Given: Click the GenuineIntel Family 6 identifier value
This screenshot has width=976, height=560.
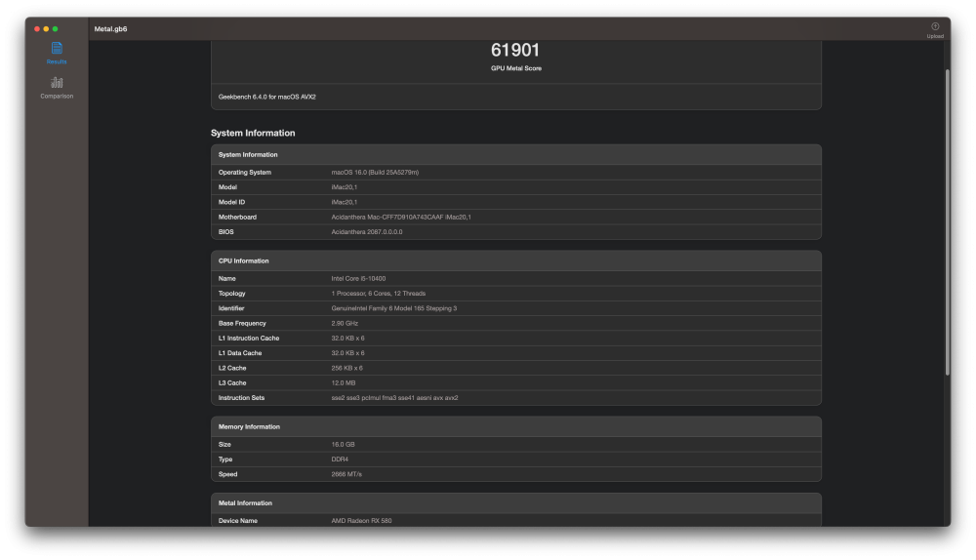Looking at the screenshot, I should pos(394,308).
